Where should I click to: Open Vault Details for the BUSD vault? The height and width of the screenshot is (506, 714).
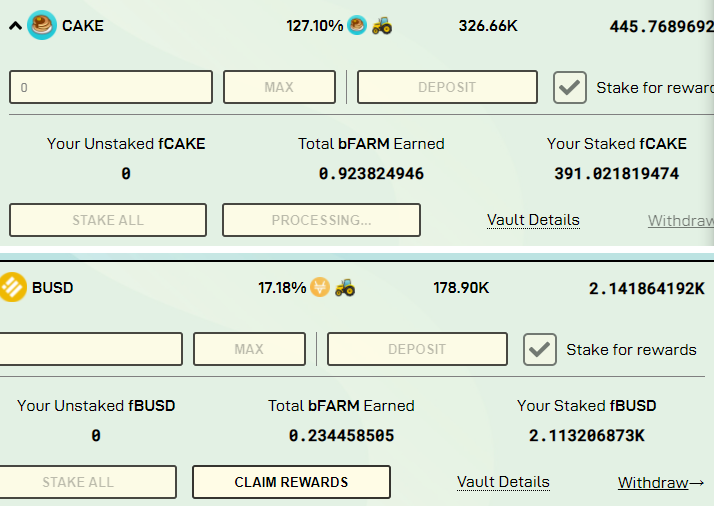[x=503, y=482]
